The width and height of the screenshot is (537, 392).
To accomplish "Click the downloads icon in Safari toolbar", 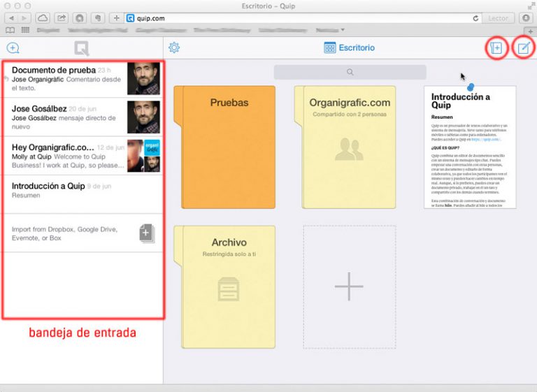I will click(526, 18).
